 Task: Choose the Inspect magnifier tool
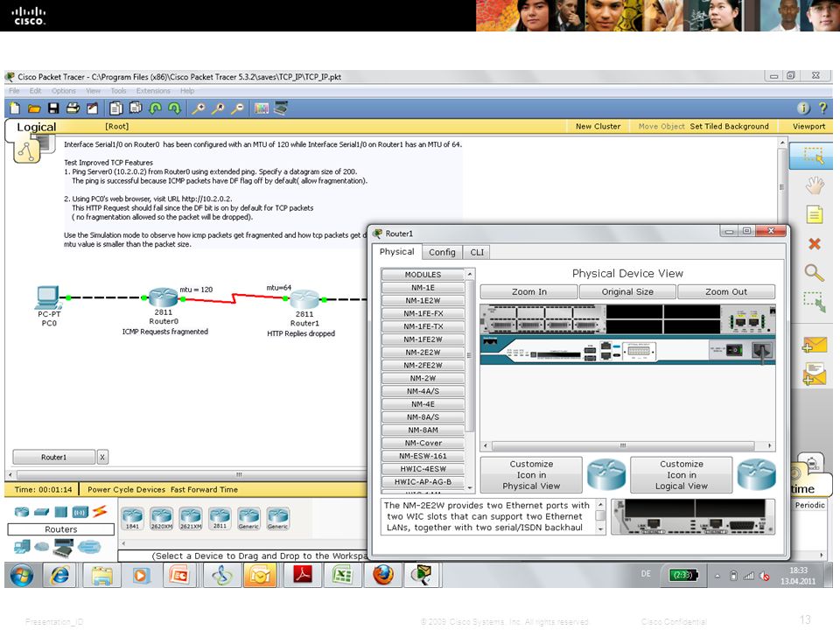(x=815, y=273)
